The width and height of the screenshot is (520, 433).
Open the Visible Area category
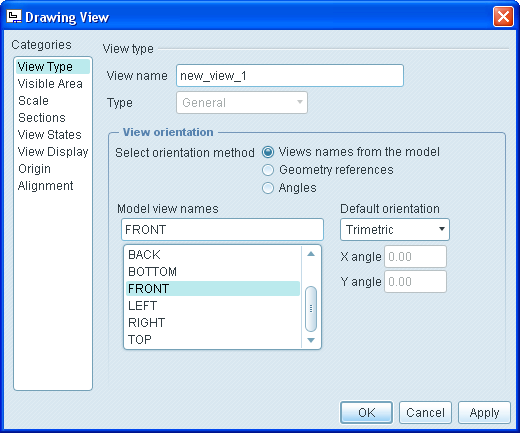click(50, 84)
